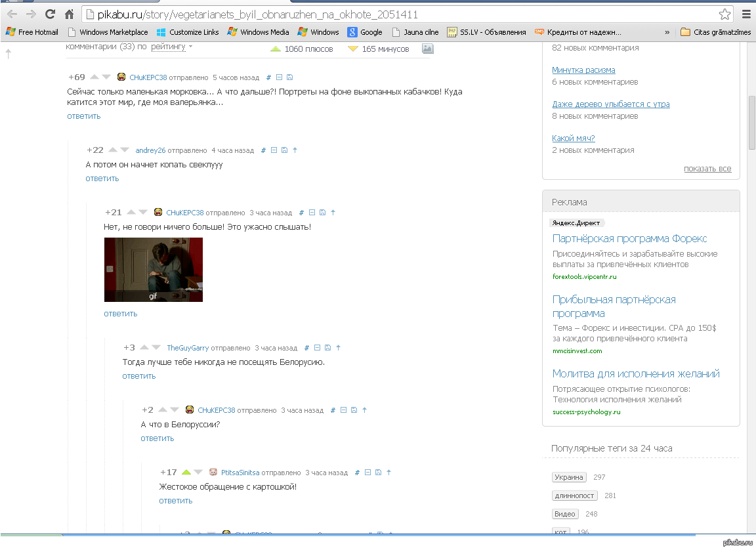Screen dimensions: 756x550
Task: Upvote the +21 comment with the gif
Action: click(x=131, y=211)
